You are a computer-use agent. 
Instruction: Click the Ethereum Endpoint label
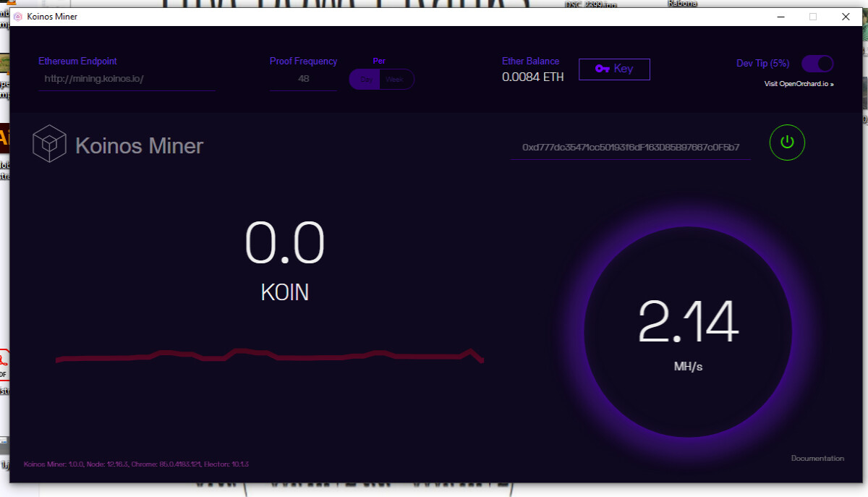click(x=77, y=61)
